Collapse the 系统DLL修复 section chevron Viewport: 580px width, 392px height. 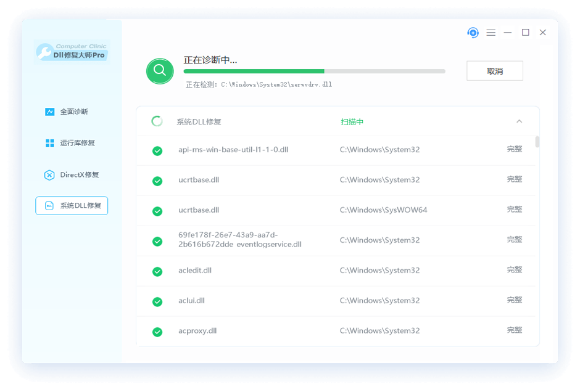(519, 121)
